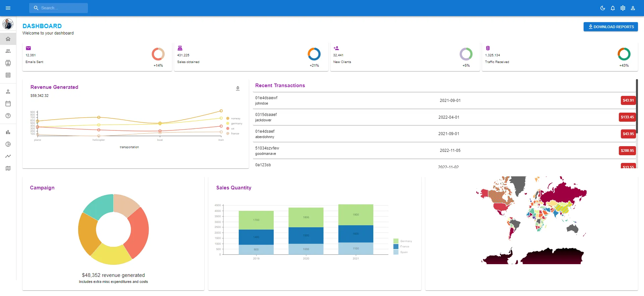Go to Home dashboard in sidebar
The image size is (644, 296).
[8, 39]
